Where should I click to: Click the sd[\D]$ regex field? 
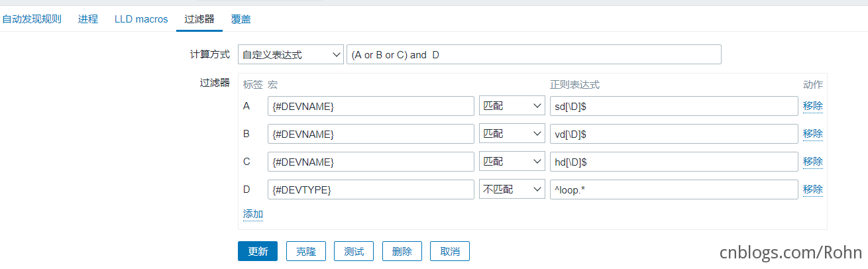673,106
